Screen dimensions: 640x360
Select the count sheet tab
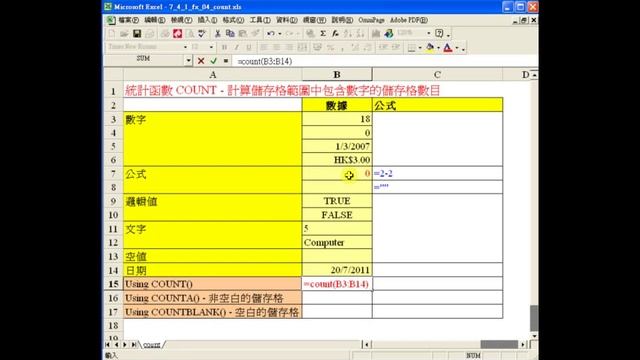click(152, 345)
